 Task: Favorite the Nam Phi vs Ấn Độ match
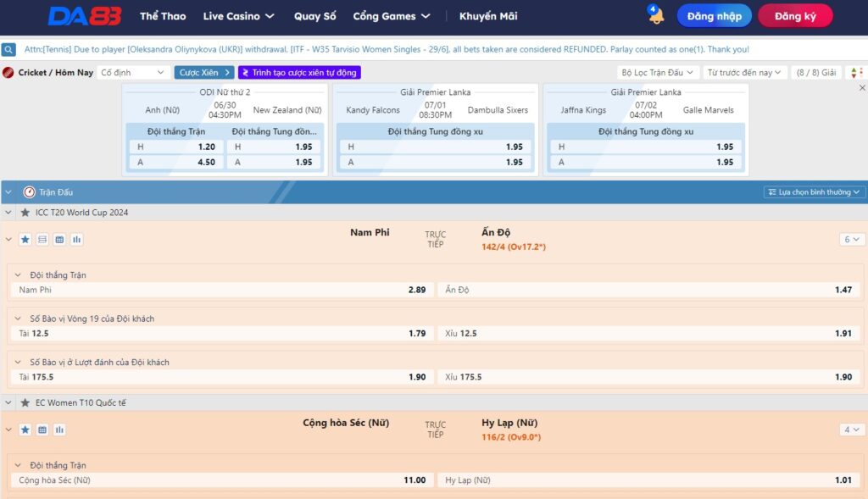25,240
